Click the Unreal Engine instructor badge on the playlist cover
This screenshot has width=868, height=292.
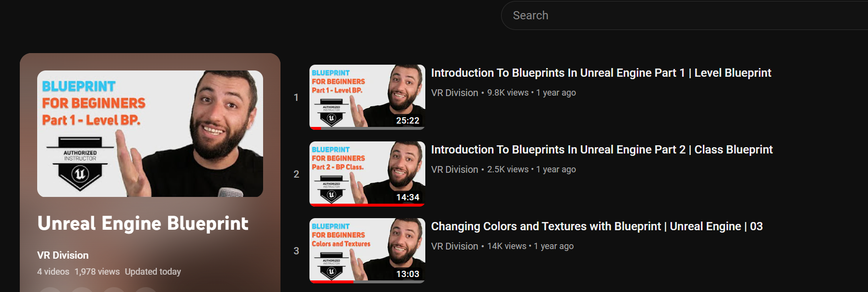tap(80, 164)
